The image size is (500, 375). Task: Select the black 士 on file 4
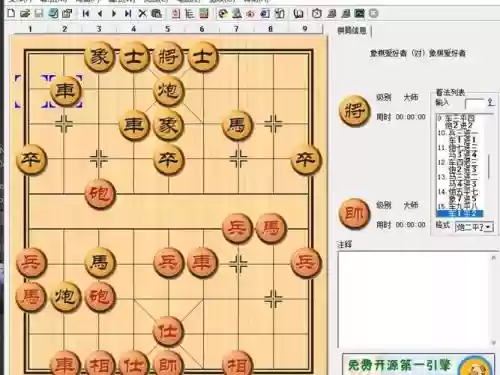134,56
